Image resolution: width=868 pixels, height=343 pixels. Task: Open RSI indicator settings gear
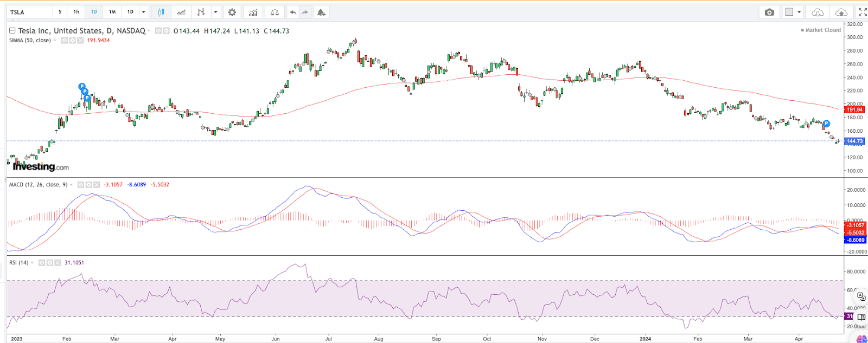tap(49, 263)
